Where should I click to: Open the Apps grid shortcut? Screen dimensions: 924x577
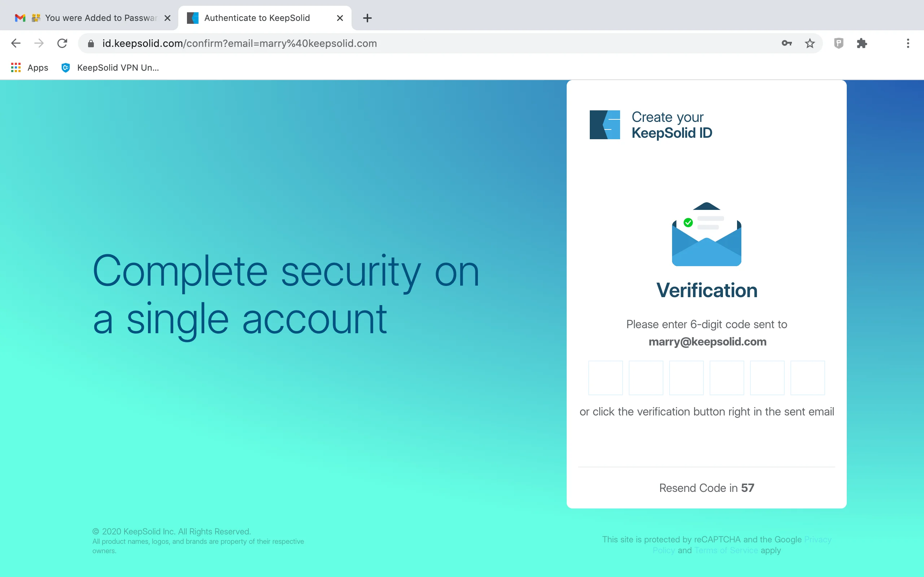[30, 67]
